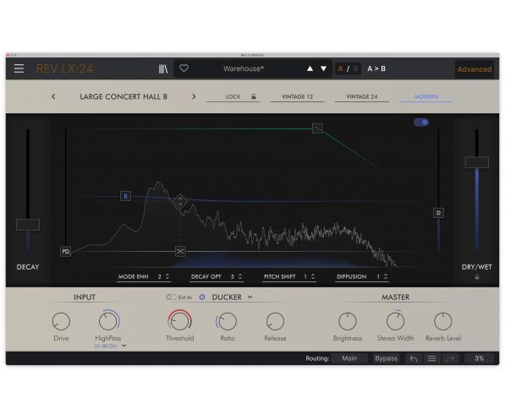Click the D handle on right slider
This screenshot has width=505, height=420.
click(438, 213)
